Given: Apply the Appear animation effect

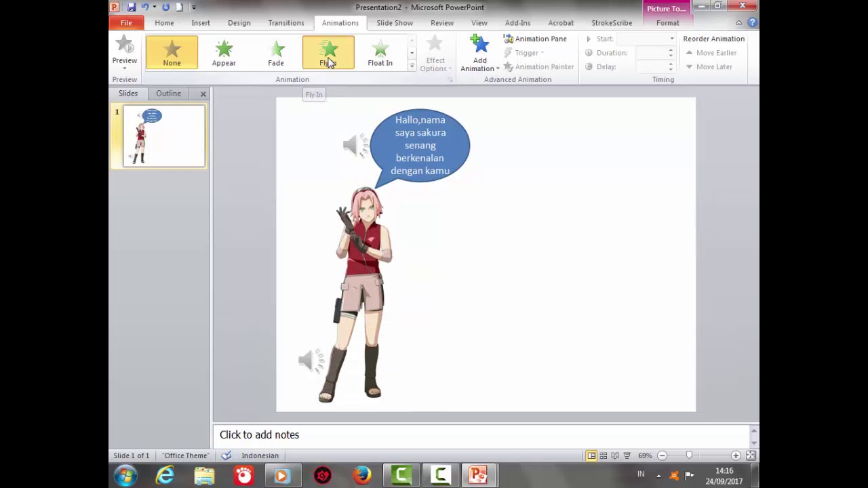Looking at the screenshot, I should coord(224,52).
